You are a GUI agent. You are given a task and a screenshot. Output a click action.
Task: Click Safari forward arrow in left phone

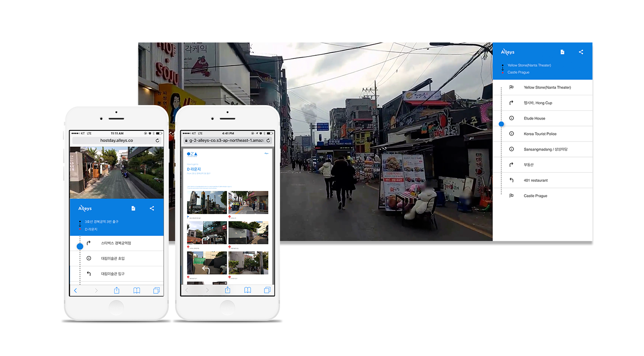(96, 290)
